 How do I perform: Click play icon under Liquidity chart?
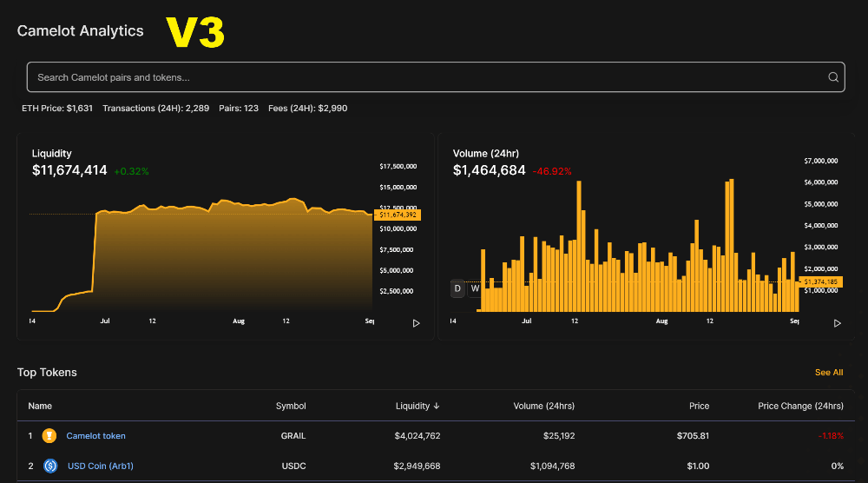[417, 323]
